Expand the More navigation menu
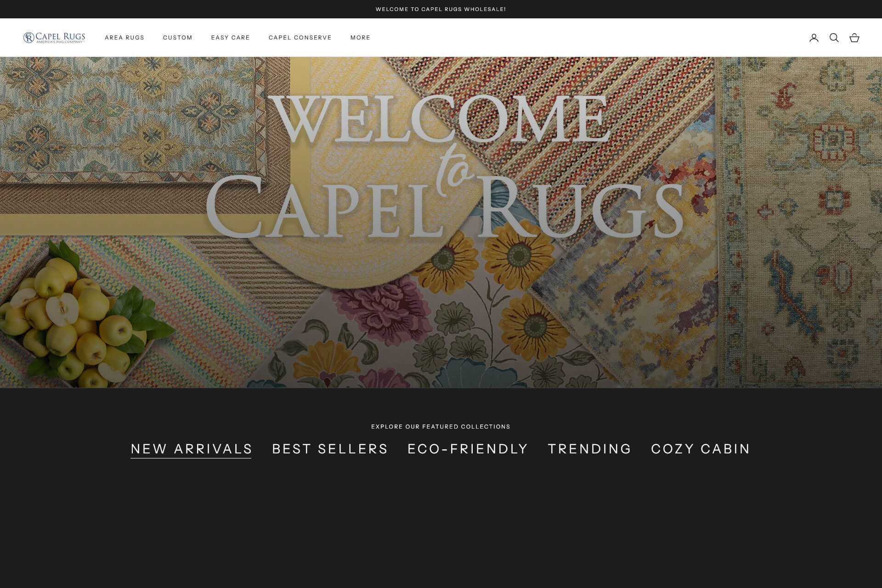 (x=360, y=38)
